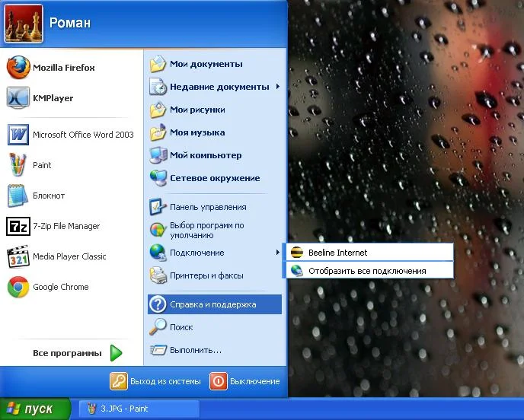Screen dimensions: 524x420
Task: Click the Выход из системы button
Action: (x=155, y=381)
